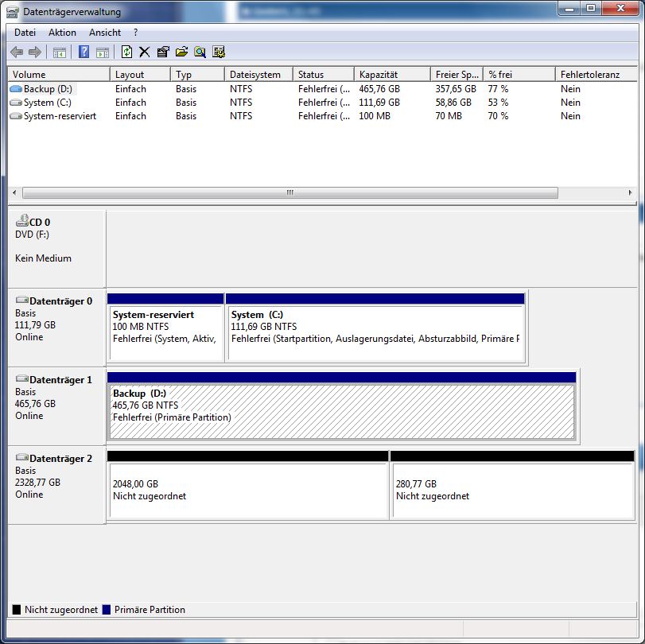
Task: Click the 2328,77 GB disk size text
Action: pyautogui.click(x=37, y=482)
